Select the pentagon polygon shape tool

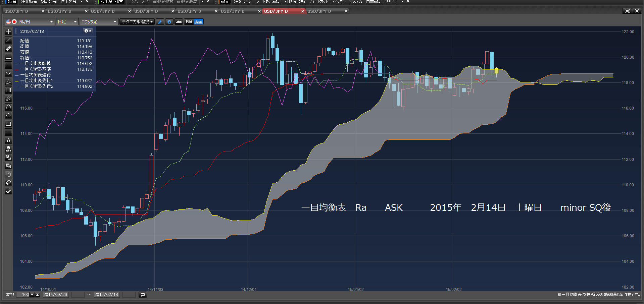click(x=8, y=107)
